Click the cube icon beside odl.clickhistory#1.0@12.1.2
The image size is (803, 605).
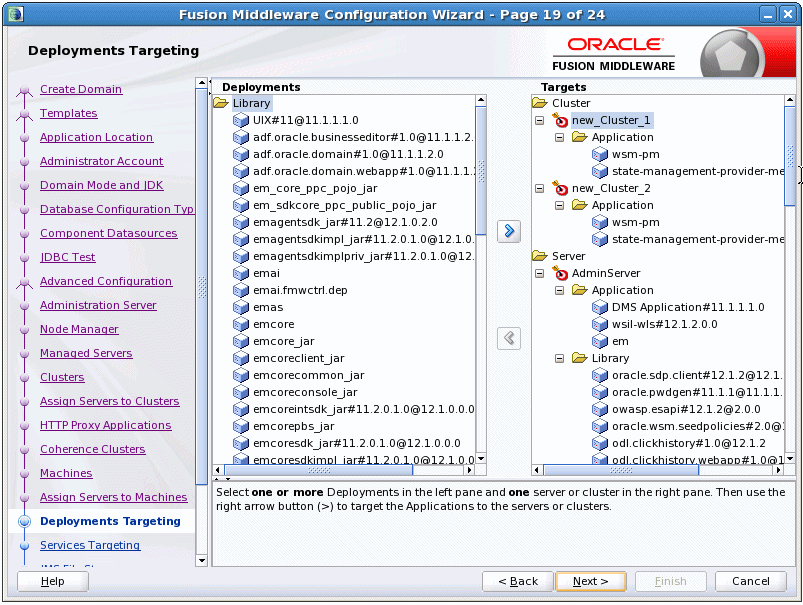600,443
